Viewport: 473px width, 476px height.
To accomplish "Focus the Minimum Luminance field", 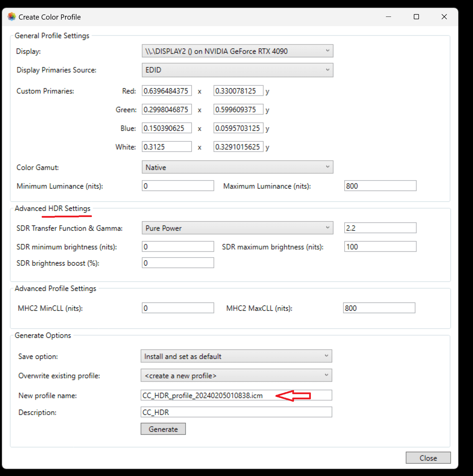I will pyautogui.click(x=178, y=186).
